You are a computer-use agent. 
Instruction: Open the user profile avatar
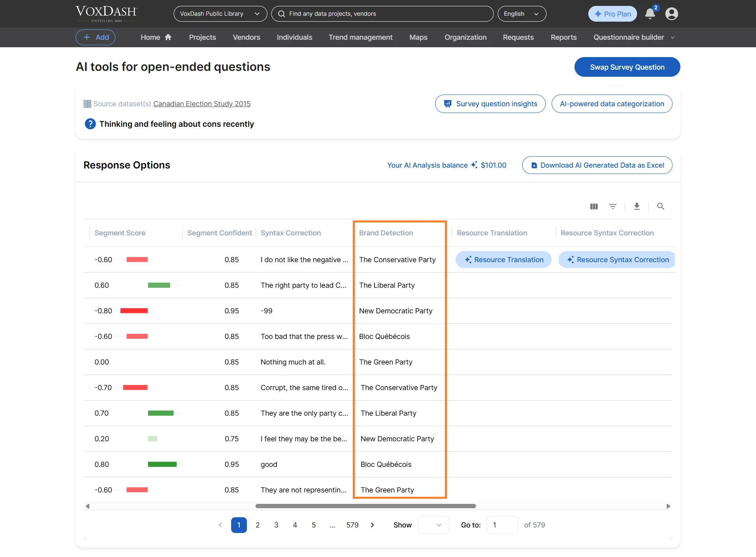coord(672,14)
